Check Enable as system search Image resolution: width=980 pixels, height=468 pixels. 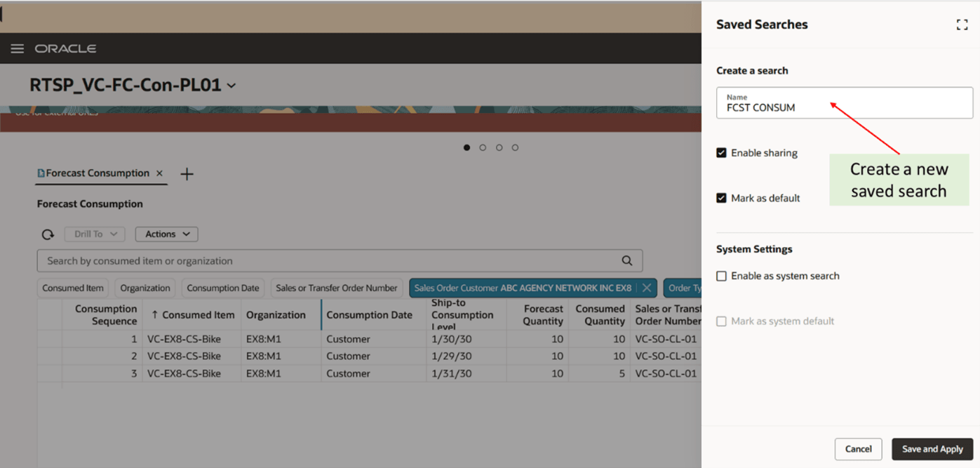pos(721,276)
